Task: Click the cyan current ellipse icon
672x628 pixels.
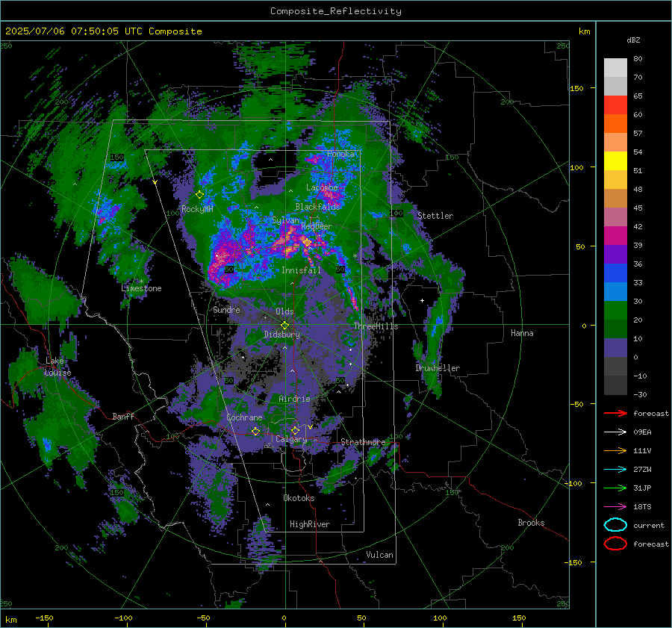Action: [615, 525]
